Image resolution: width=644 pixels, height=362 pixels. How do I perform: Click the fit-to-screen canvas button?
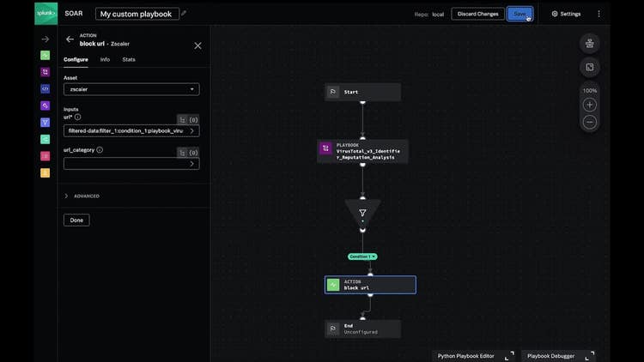click(x=589, y=67)
